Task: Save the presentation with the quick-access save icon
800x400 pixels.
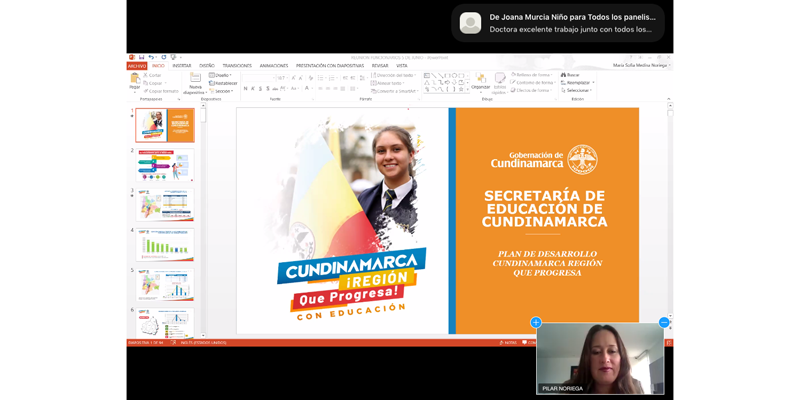Action: (141, 57)
